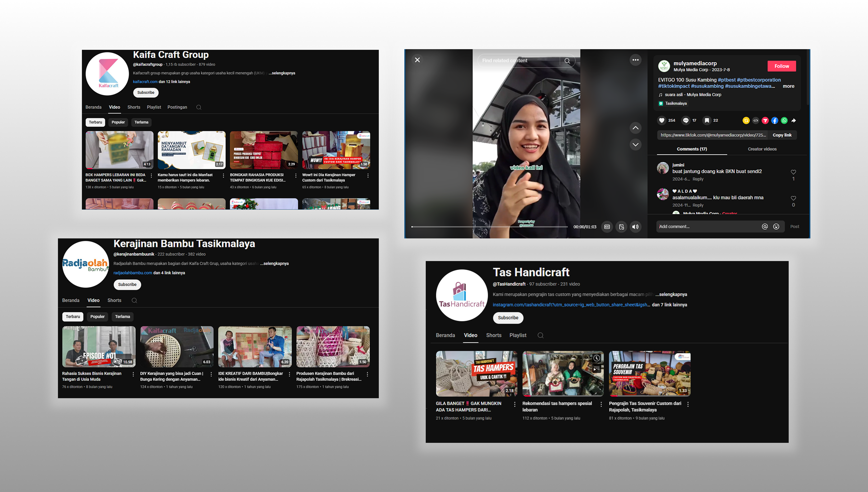Screen dimensions: 868x492
Task: Search Kaifa Craft Group channel with magnifier icon
Action: pos(198,107)
